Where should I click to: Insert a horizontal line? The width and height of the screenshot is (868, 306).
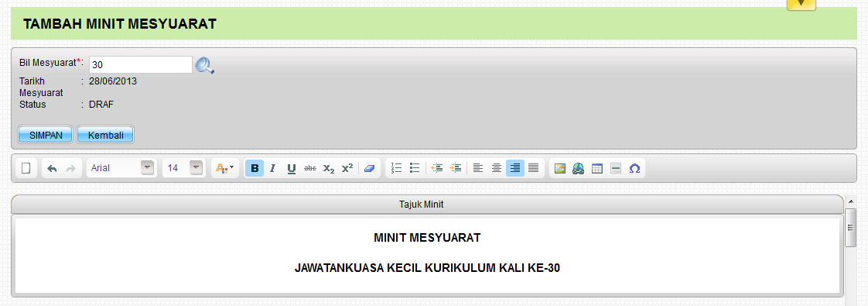(x=616, y=168)
